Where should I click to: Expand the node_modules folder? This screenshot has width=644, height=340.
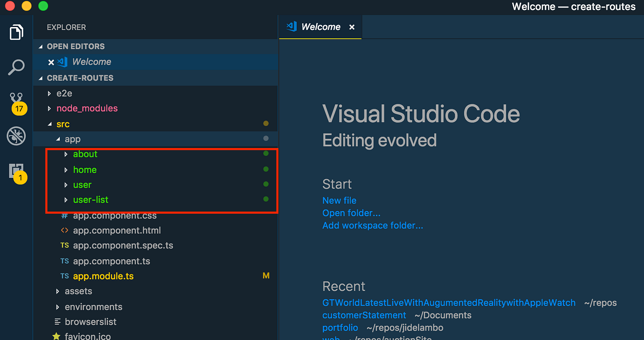click(49, 108)
